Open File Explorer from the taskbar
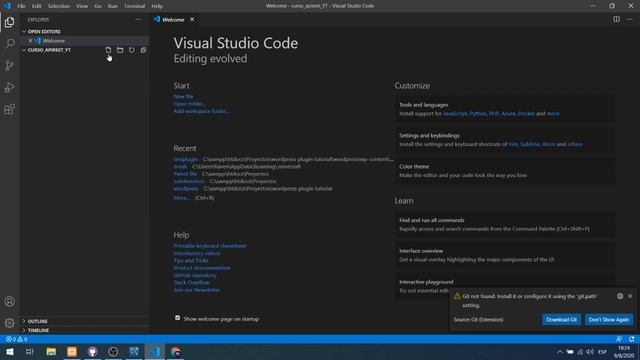Image resolution: width=640 pixels, height=360 pixels. click(51, 351)
